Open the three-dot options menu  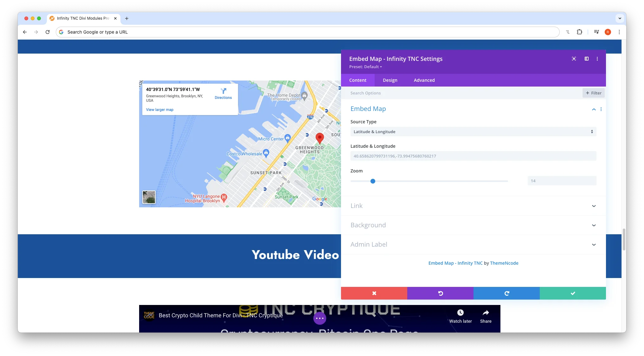[597, 59]
